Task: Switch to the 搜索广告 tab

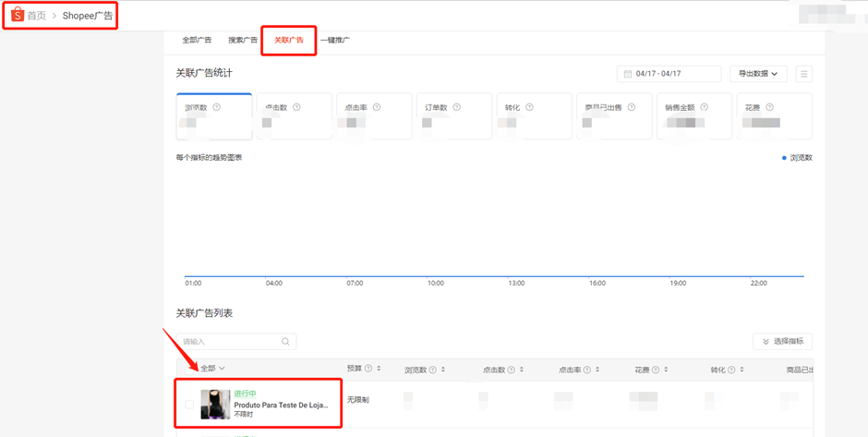Action: coord(243,40)
